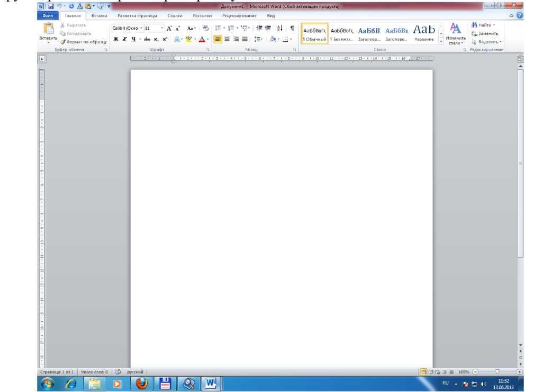Switch to the Рецензирование (Review) tab

(239, 15)
